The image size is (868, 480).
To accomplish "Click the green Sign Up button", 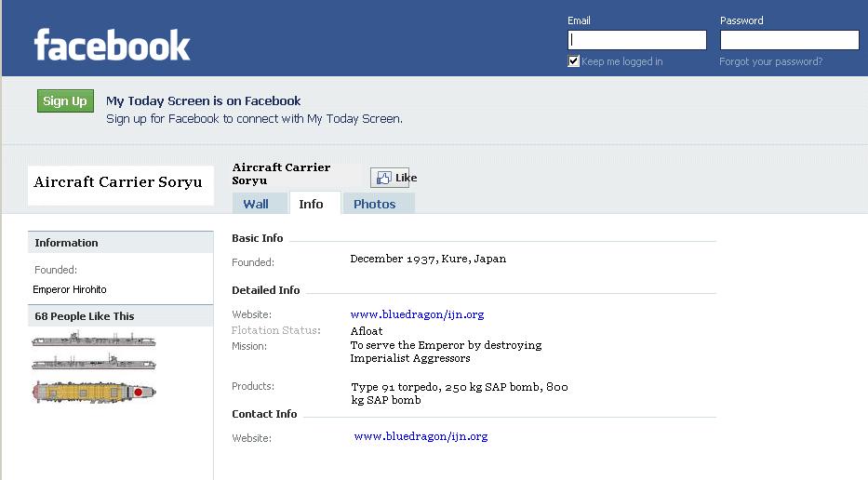I will (x=65, y=100).
